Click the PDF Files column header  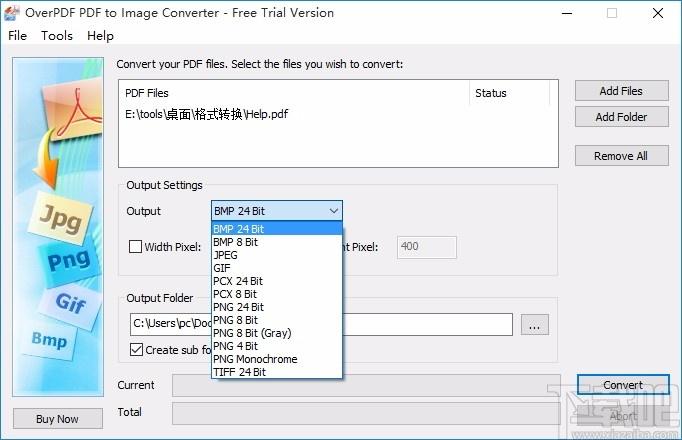tap(294, 93)
